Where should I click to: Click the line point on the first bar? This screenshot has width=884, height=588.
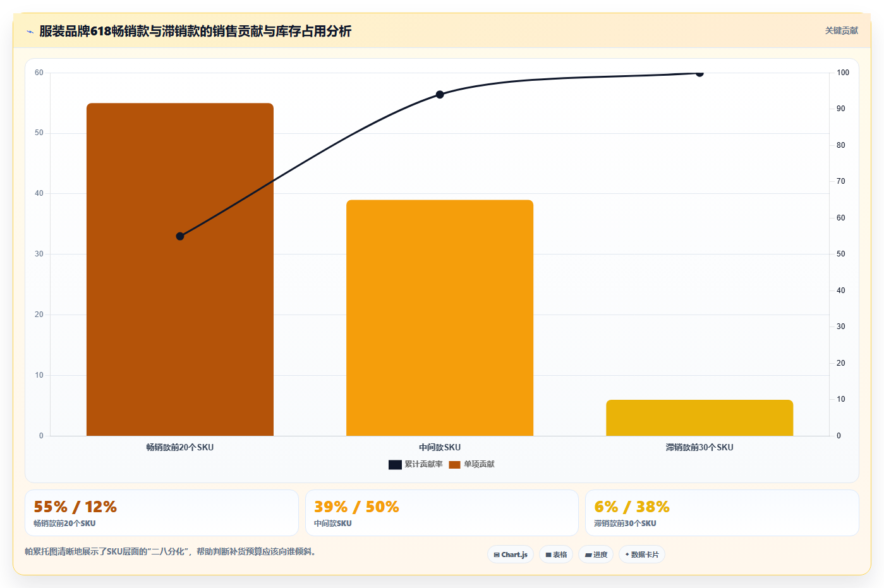pos(180,236)
